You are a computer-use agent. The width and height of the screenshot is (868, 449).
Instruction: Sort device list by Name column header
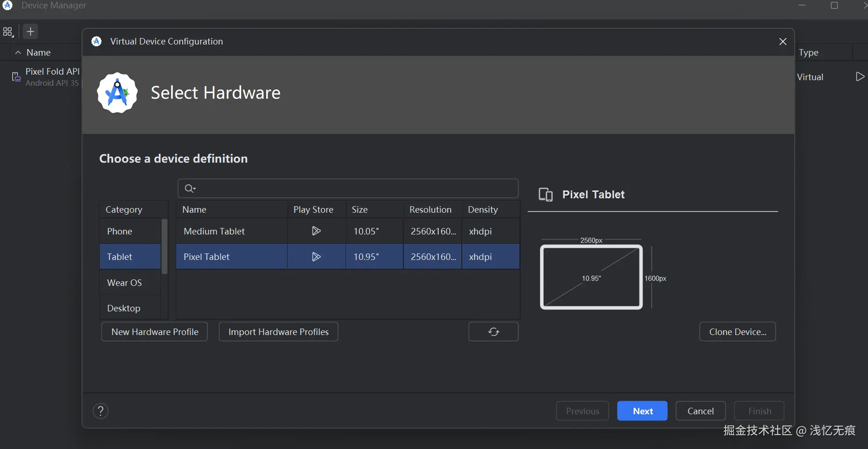coord(194,209)
